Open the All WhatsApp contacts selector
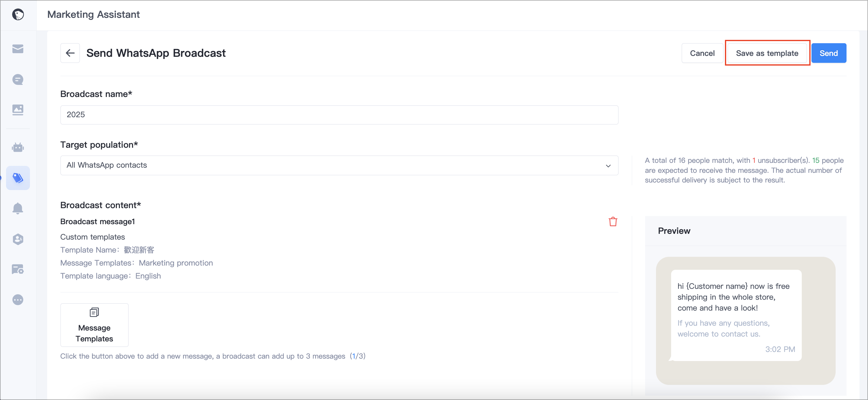Viewport: 868px width, 400px height. (x=339, y=165)
